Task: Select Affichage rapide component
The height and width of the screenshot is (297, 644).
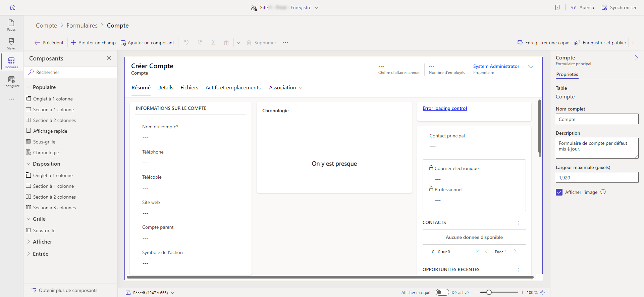Action: pos(47,131)
